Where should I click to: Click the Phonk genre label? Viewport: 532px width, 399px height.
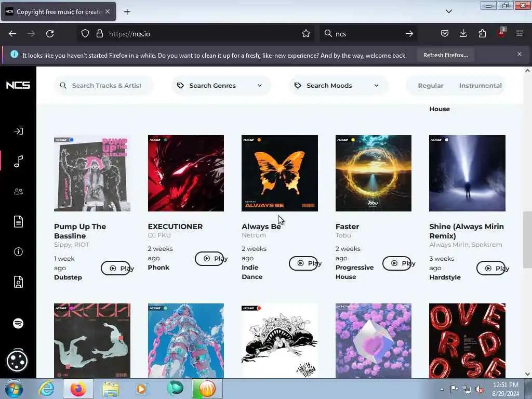(158, 268)
